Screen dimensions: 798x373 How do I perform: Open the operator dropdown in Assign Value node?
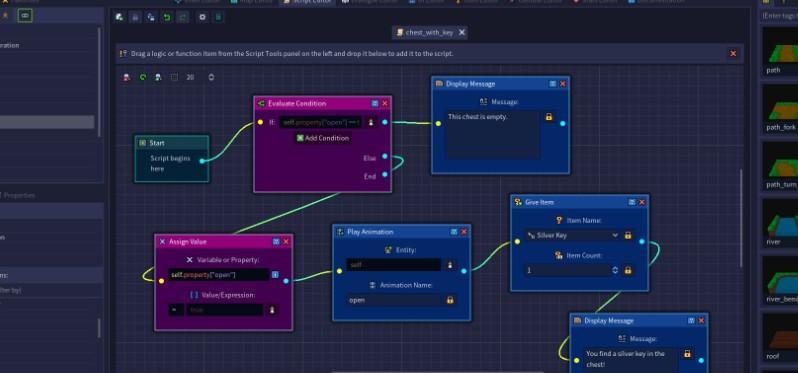[x=176, y=309]
